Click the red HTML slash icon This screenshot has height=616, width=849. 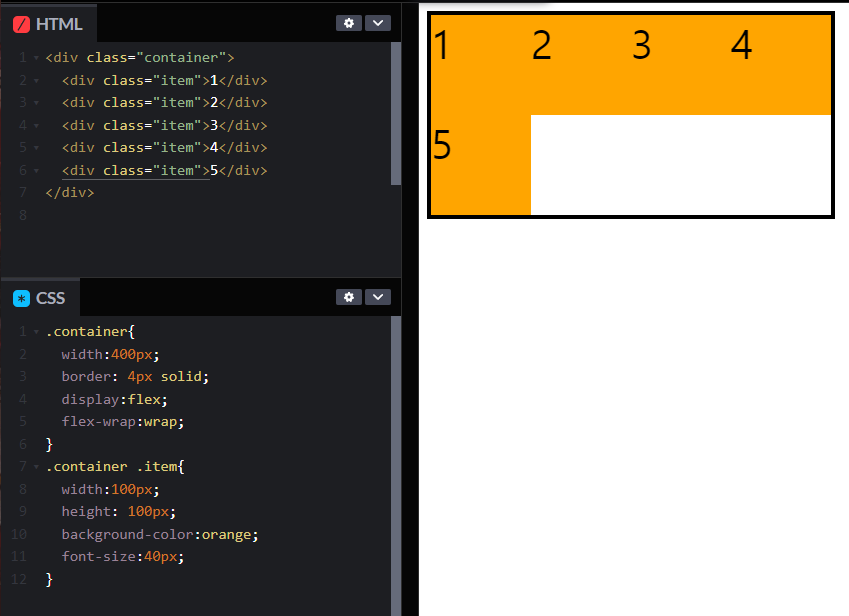tap(22, 24)
